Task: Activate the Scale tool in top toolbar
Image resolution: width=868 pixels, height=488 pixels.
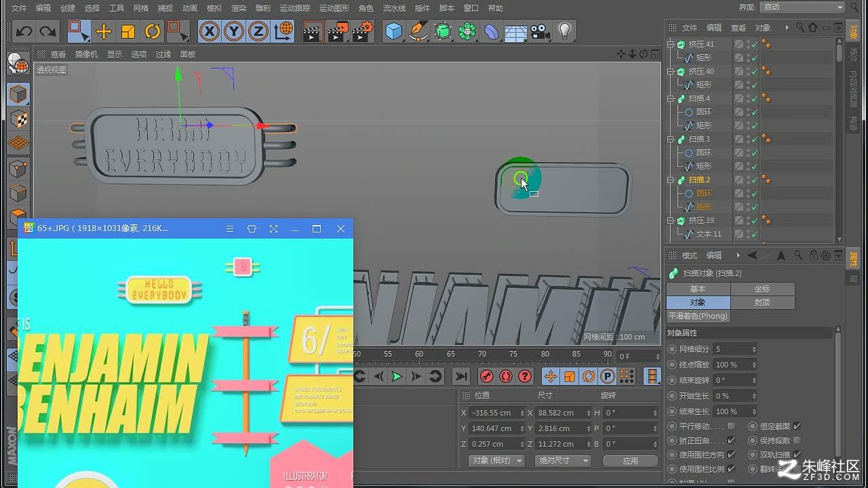Action: (x=128, y=31)
